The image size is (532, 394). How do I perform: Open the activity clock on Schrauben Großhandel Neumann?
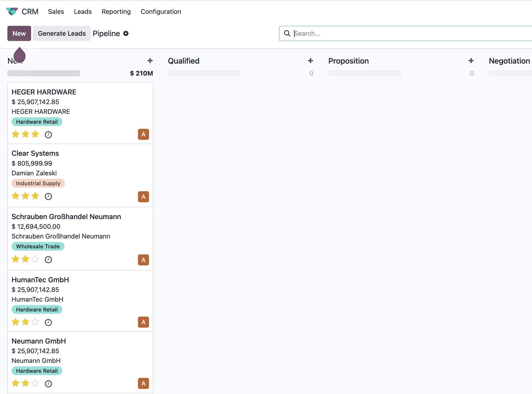pyautogui.click(x=48, y=259)
